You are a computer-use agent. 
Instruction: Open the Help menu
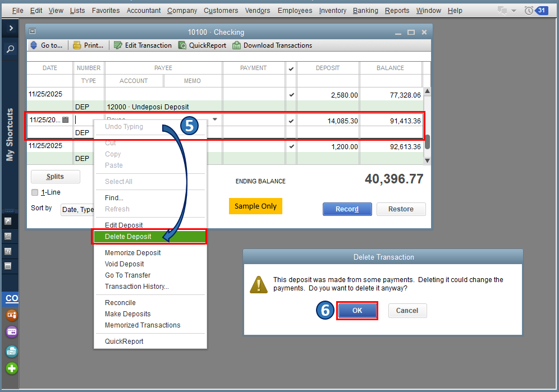pos(455,11)
